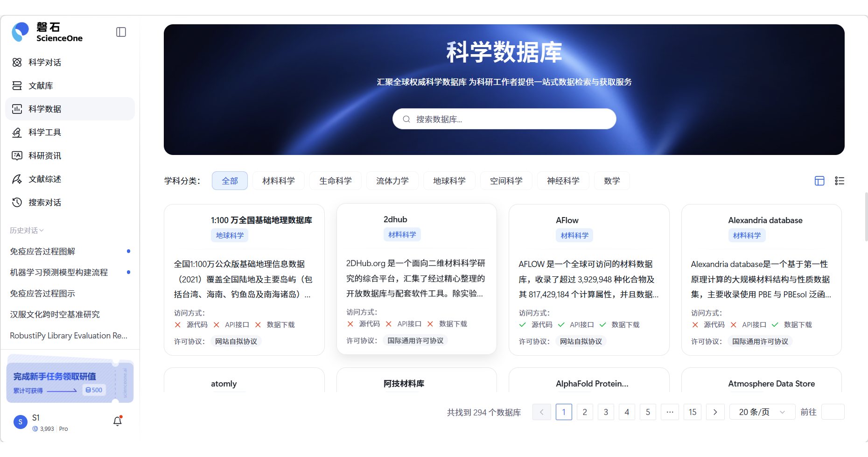Click 500 reward coin badge
The height and width of the screenshot is (457, 868).
pos(94,390)
